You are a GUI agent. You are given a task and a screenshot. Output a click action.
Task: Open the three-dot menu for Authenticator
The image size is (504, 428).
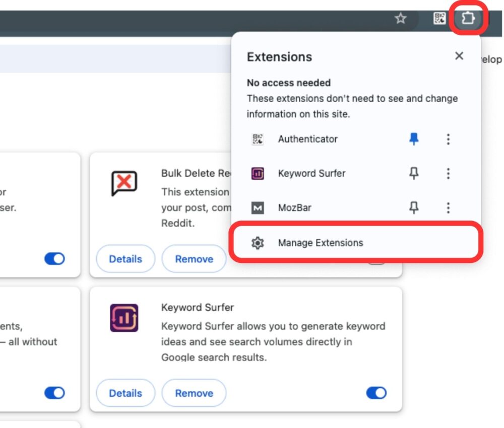[x=448, y=139]
